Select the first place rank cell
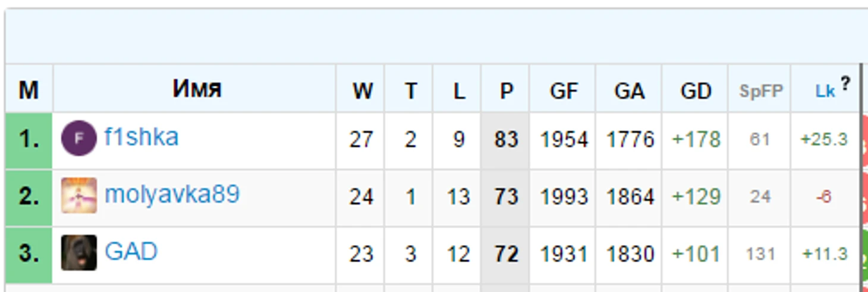Viewport: 868px width, 292px height. click(29, 141)
